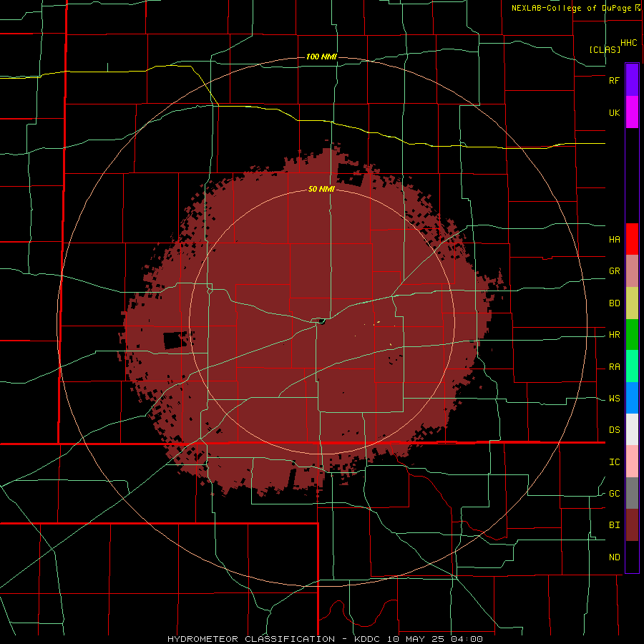Click the BI legend label
The height and width of the screenshot is (644, 644).
pyautogui.click(x=614, y=525)
